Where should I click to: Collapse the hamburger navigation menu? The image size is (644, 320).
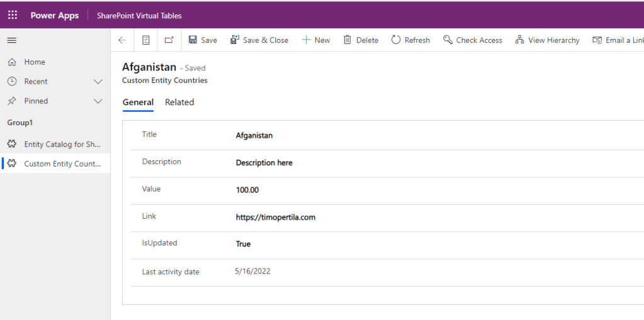[x=12, y=40]
